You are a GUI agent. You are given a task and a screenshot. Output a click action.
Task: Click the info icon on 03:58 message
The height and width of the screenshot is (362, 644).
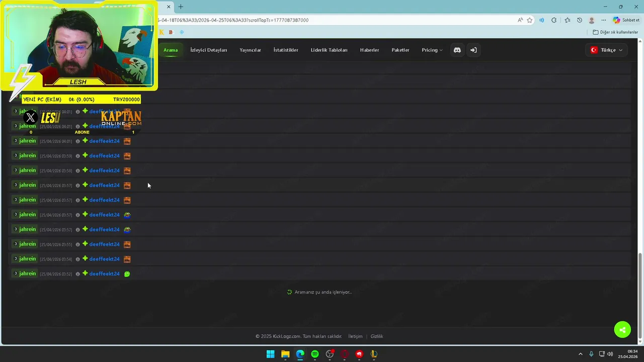[77, 170]
